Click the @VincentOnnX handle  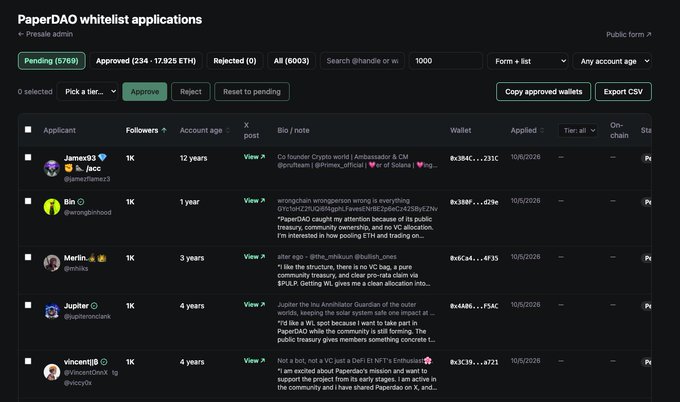[86, 373]
